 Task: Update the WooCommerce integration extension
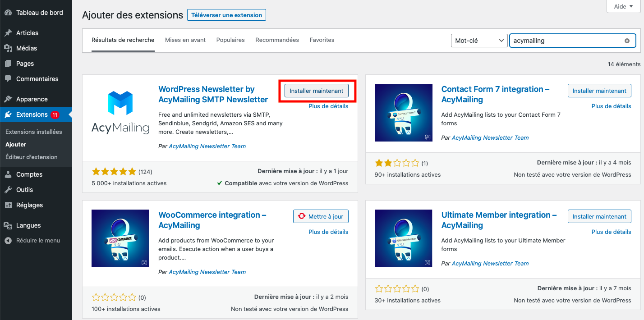(x=321, y=216)
